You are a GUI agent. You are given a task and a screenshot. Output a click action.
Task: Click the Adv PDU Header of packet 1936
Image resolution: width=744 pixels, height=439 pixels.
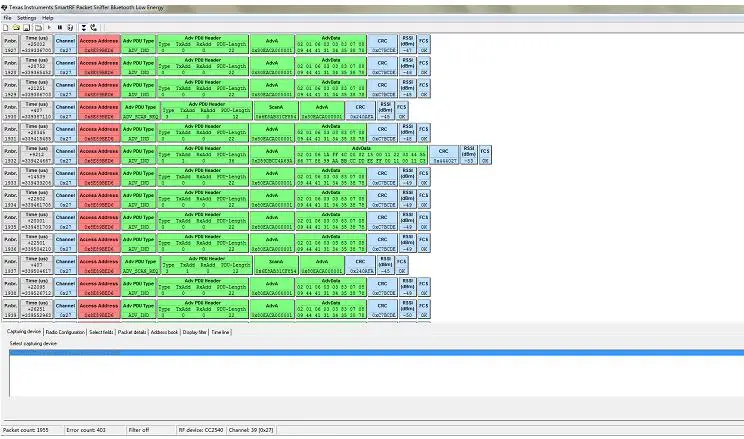(203, 243)
